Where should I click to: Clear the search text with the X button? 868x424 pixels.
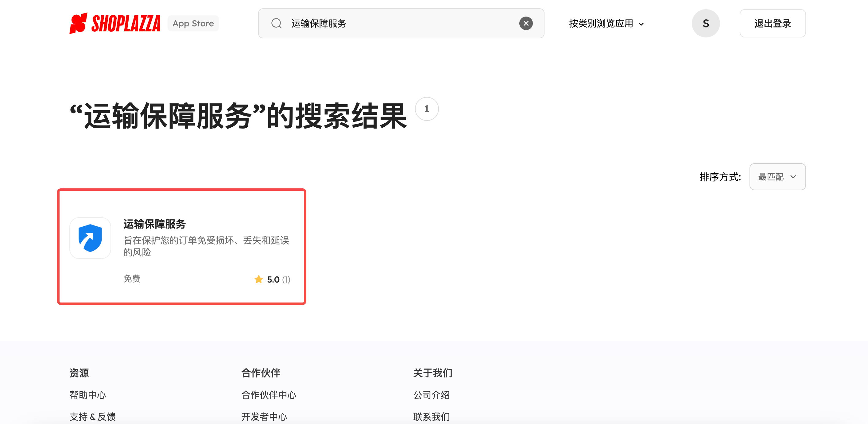(x=526, y=23)
